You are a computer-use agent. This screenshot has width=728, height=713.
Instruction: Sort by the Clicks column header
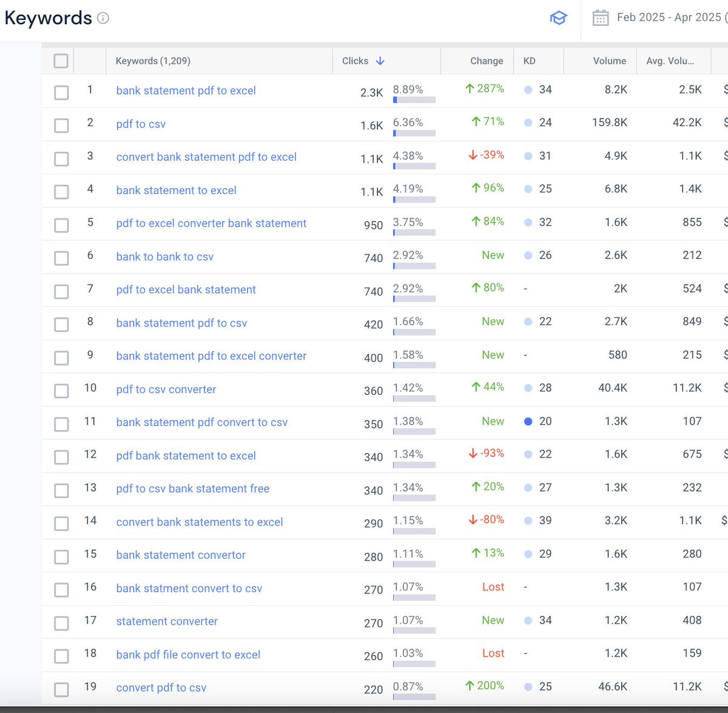click(355, 61)
